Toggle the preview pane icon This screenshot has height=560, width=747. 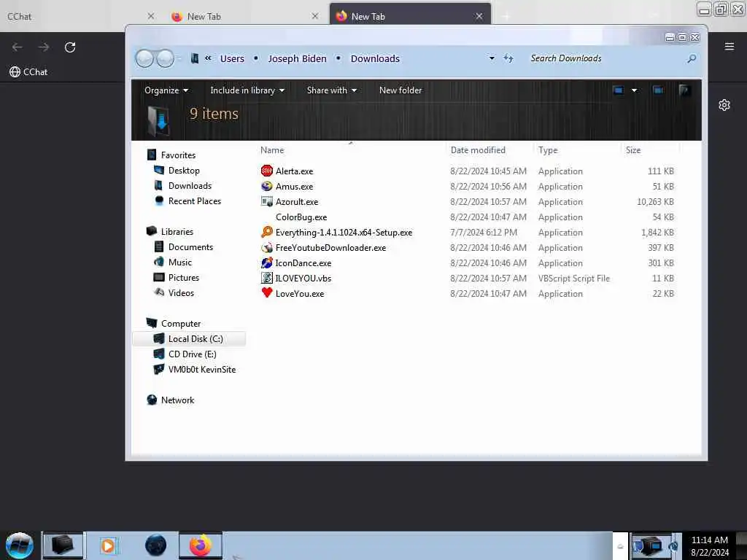[659, 90]
